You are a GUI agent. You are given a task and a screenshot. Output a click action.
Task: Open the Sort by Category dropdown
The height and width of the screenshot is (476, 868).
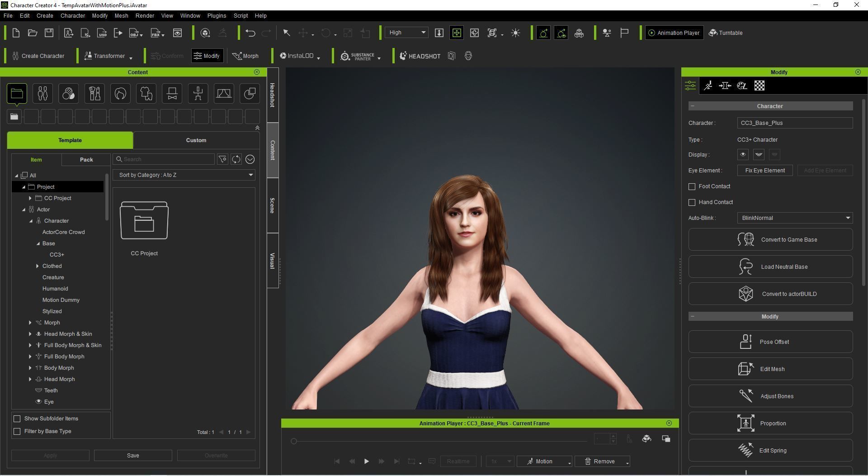(184, 175)
